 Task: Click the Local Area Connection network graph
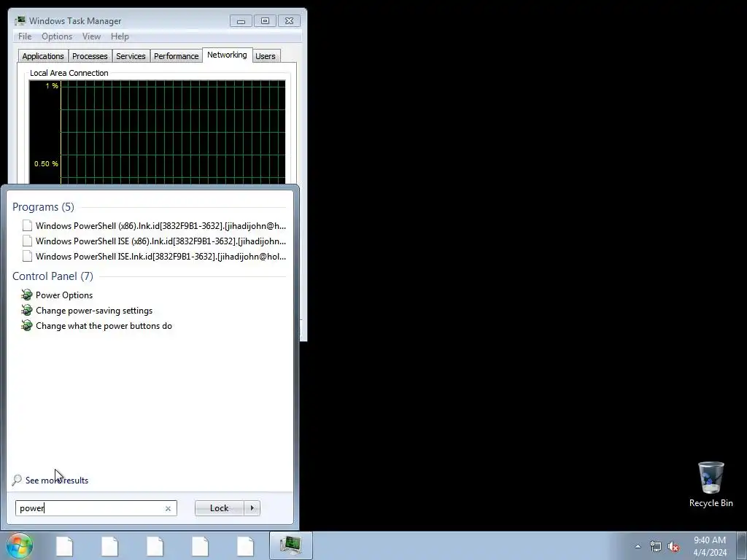click(x=158, y=132)
